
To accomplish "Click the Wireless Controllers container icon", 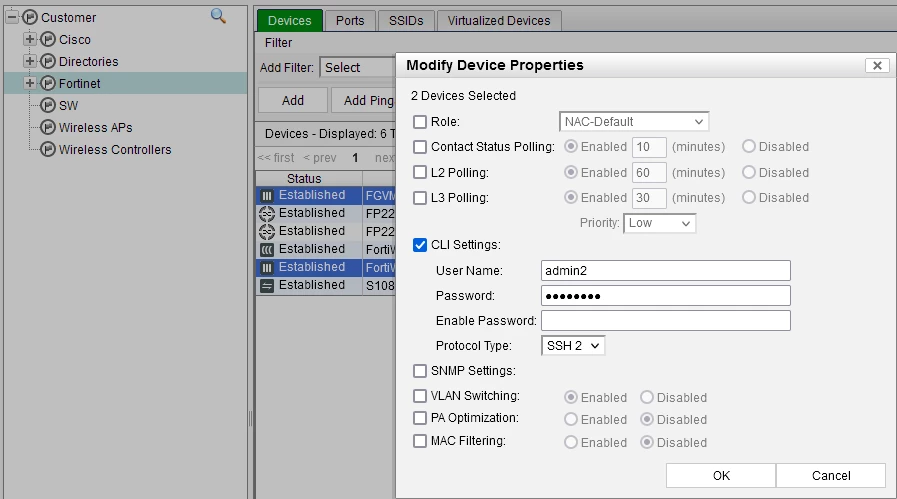I will click(x=48, y=149).
